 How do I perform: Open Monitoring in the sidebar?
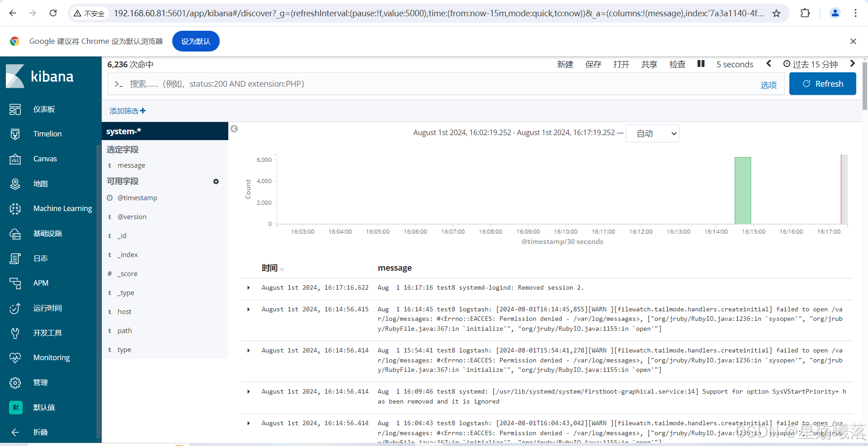52,357
